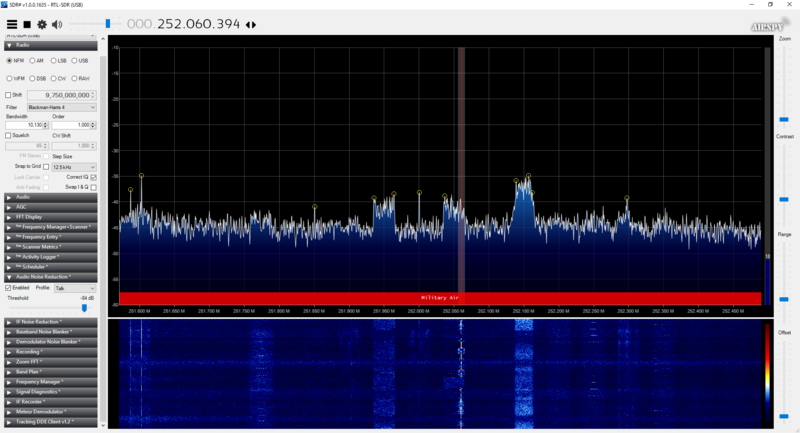Open the Filter type dropdown

click(61, 106)
